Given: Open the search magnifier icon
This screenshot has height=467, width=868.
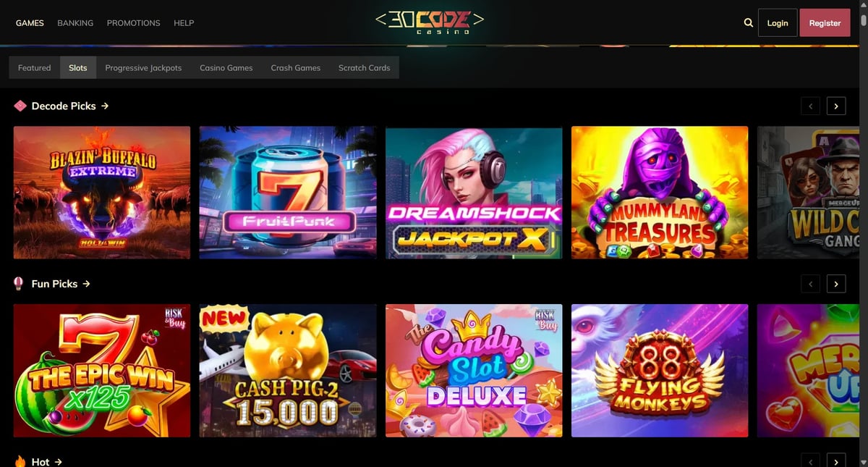Looking at the screenshot, I should tap(748, 23).
